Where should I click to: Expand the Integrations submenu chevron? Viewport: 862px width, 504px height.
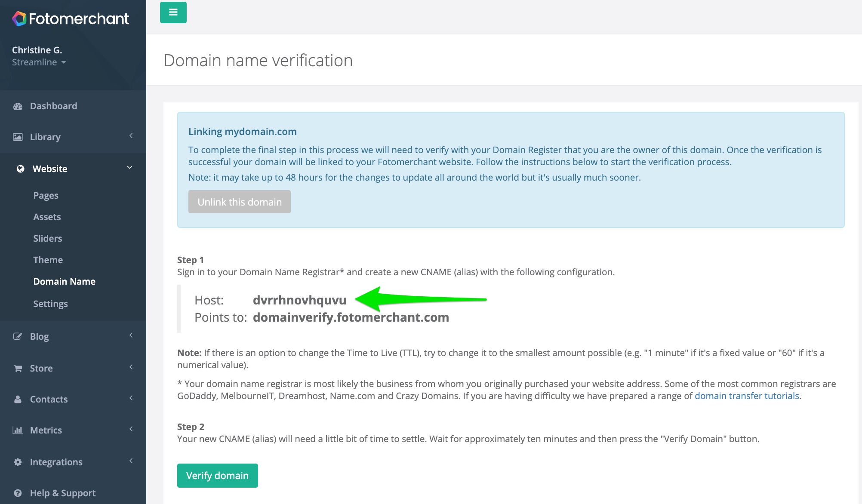coord(131,461)
